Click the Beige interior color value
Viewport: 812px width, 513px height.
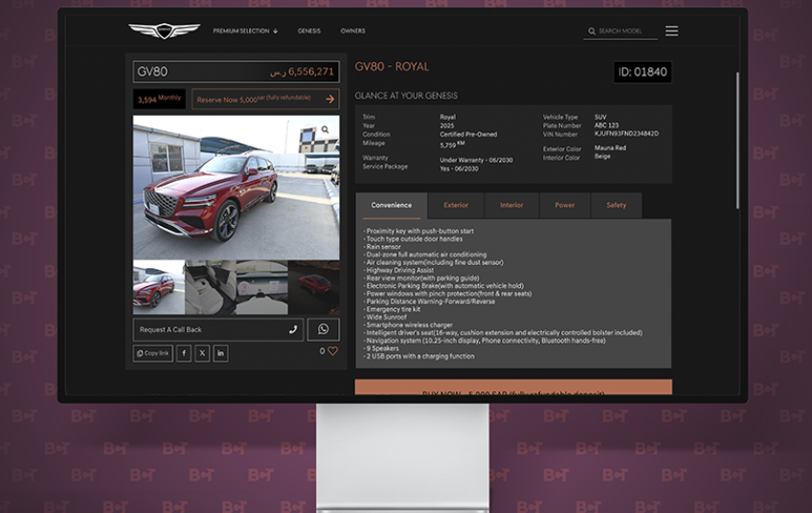(x=602, y=156)
